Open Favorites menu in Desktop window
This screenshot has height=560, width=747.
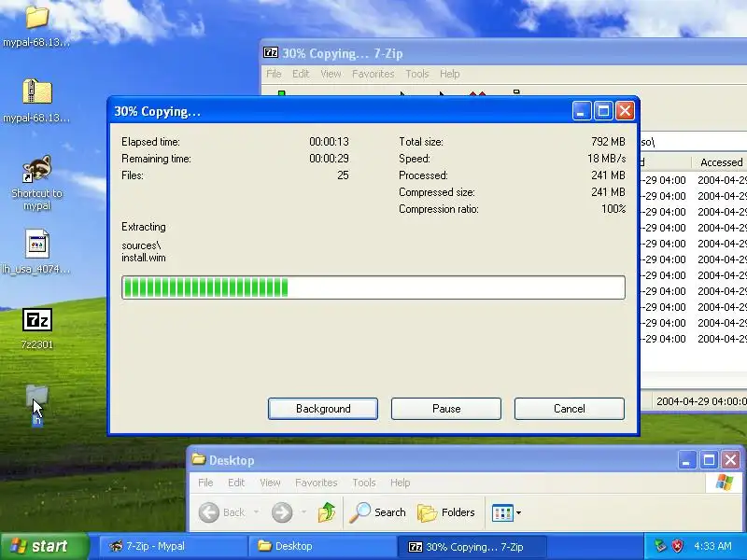pyautogui.click(x=317, y=483)
